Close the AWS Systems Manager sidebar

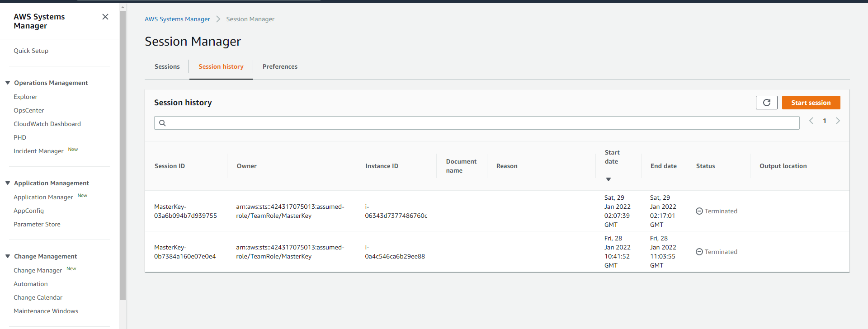point(105,17)
